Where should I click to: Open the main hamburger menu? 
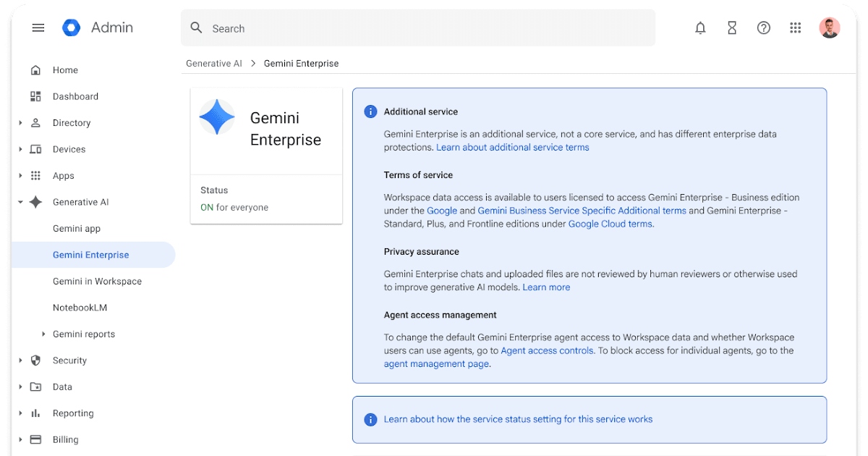tap(38, 28)
